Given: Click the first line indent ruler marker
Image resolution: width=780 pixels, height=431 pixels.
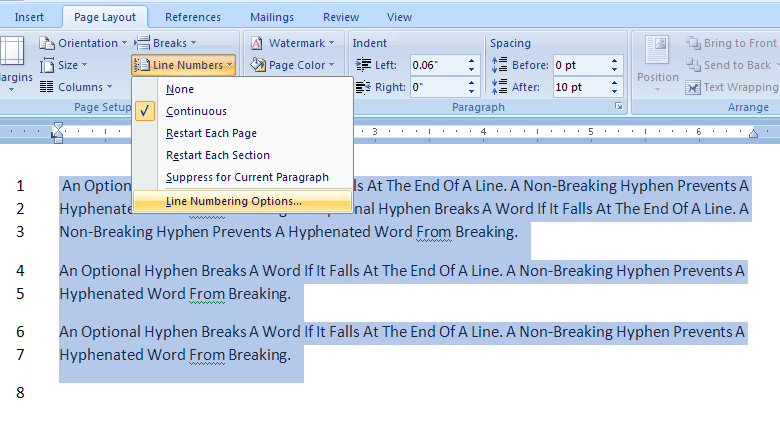Looking at the screenshot, I should [x=58, y=127].
